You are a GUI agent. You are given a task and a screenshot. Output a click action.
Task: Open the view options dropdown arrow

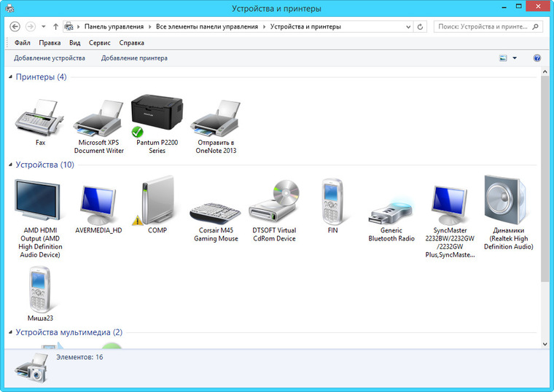515,58
